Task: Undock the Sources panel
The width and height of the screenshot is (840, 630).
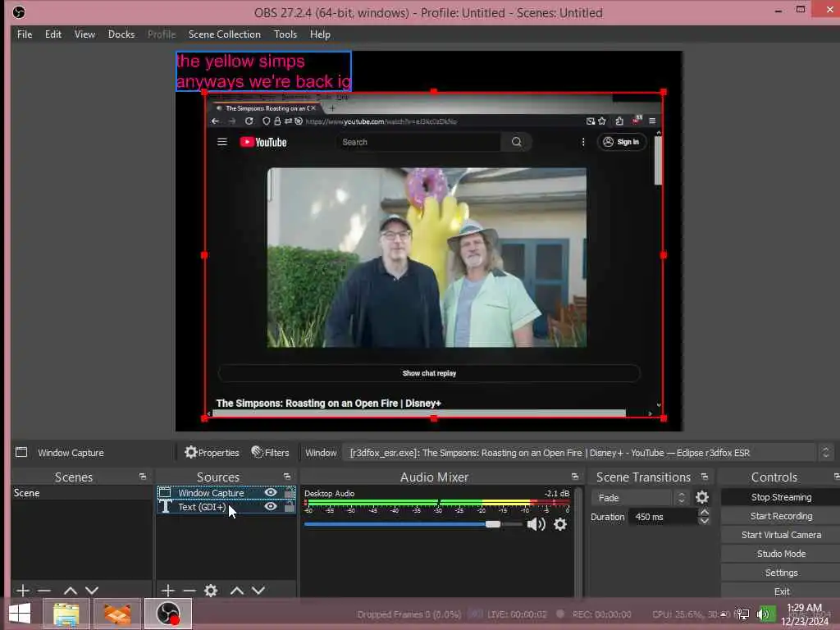Action: (x=287, y=477)
